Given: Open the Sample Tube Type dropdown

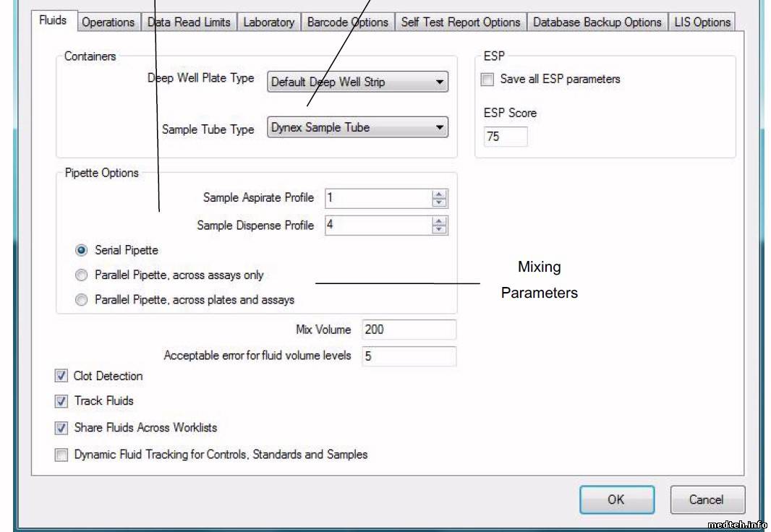Looking at the screenshot, I should (439, 128).
